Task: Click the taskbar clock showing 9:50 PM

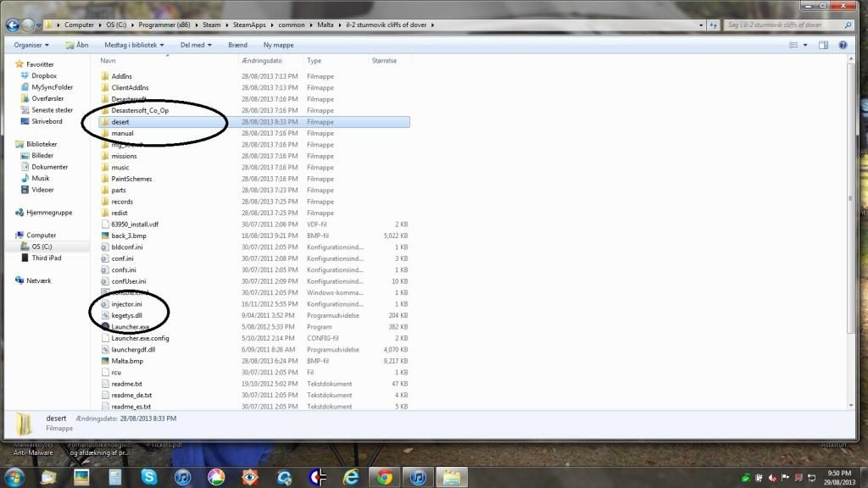Action: click(x=839, y=478)
